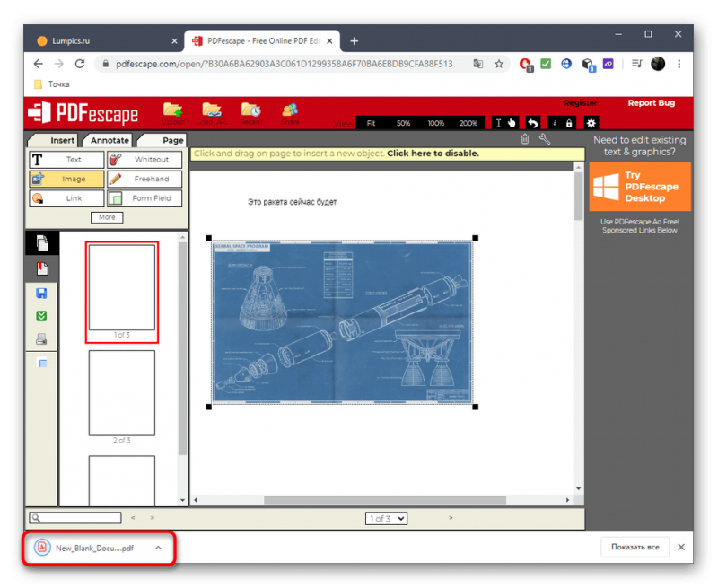Select the text cursor selection tool
718x588 pixels.
pyautogui.click(x=499, y=123)
